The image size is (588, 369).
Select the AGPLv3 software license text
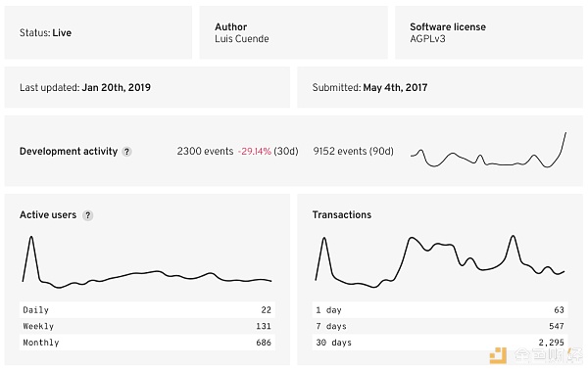(427, 38)
